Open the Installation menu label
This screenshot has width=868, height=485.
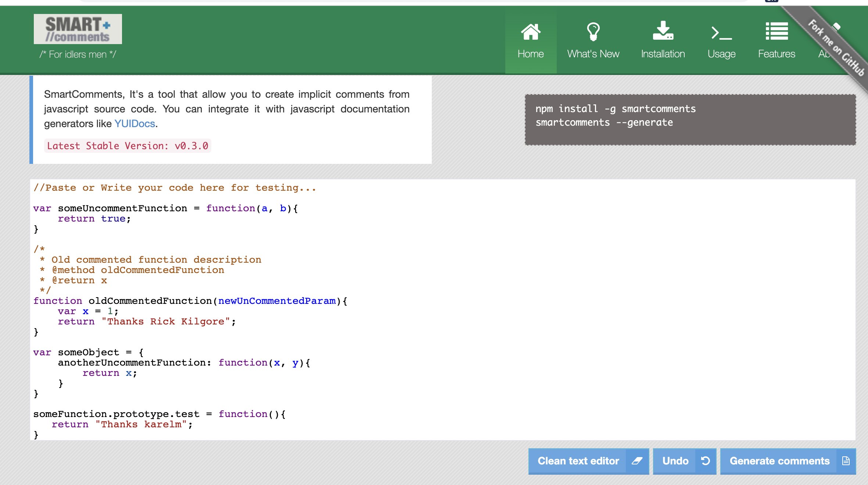[663, 54]
